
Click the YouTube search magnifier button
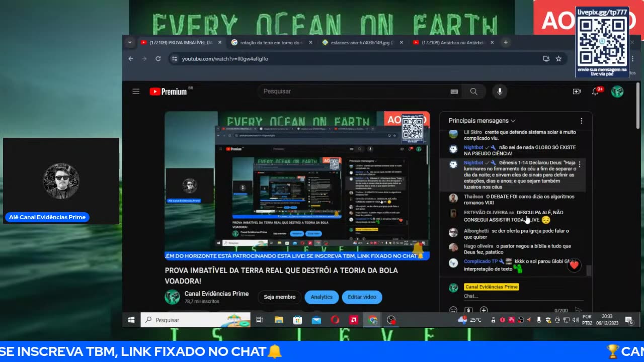click(x=473, y=92)
